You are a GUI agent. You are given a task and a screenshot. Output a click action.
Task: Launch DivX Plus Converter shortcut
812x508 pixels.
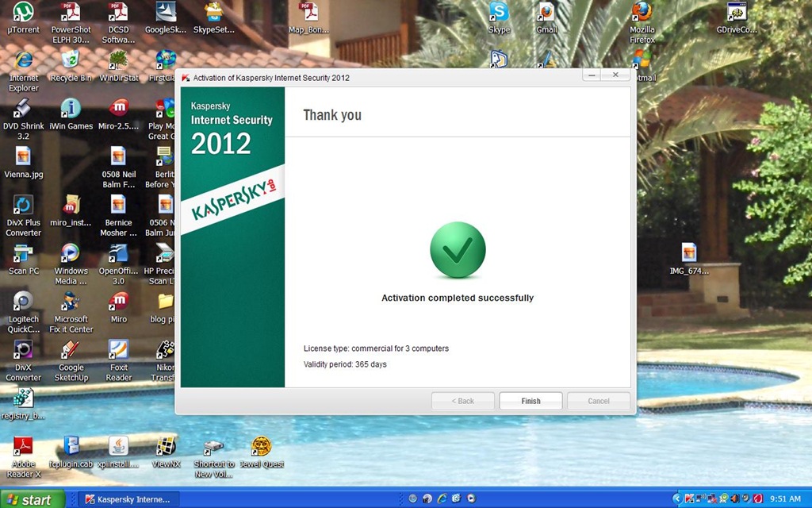(23, 216)
